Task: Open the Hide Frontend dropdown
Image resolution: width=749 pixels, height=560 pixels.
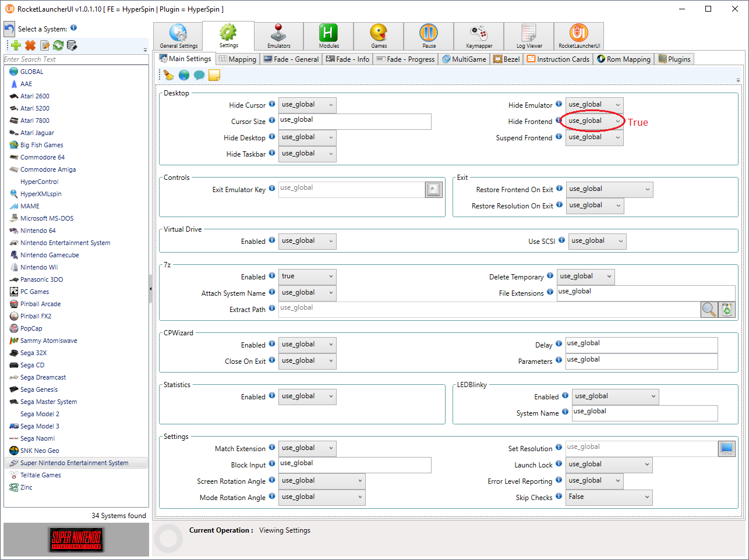Action: [595, 121]
